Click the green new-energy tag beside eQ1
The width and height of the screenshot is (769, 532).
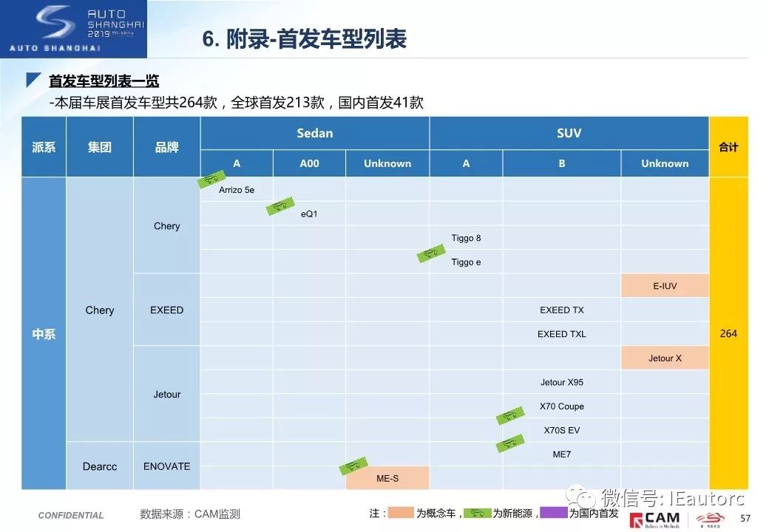(280, 205)
